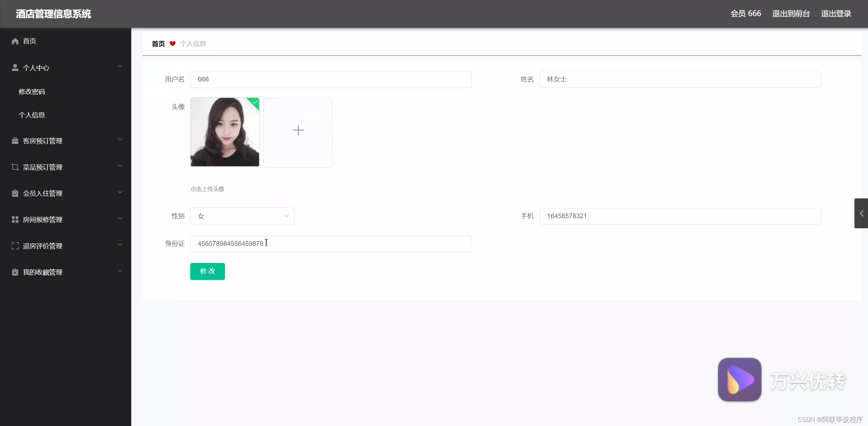868x426 pixels.
Task: Click the briefcase icon for 客房预订管理
Action: (15, 141)
